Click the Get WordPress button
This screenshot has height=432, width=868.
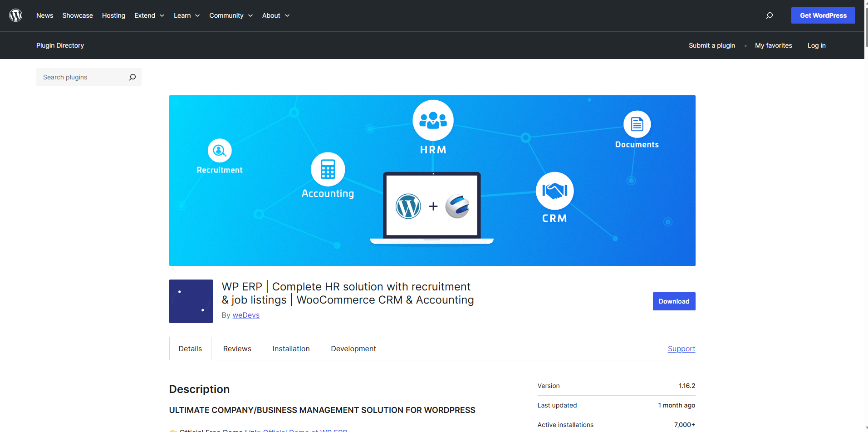tap(823, 15)
